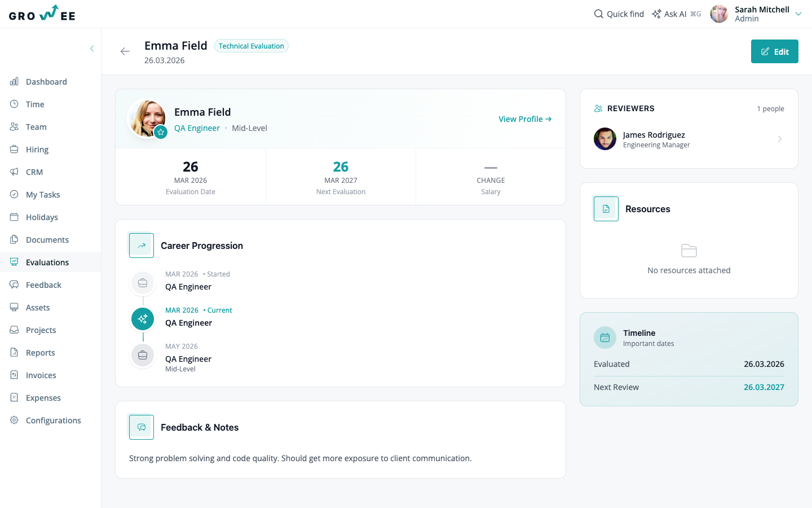The image size is (812, 508).
Task: Click Sarah Mitchell's avatar
Action: 719,14
